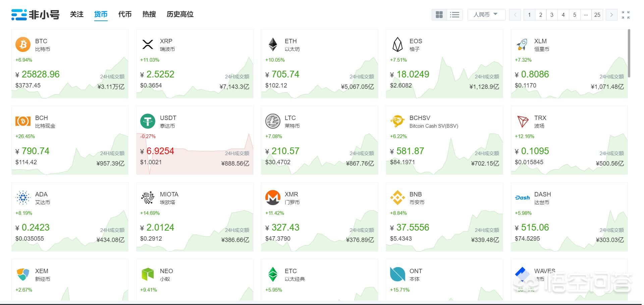The image size is (644, 305).
Task: Click TRX price ¥0.1095
Action: tap(532, 151)
